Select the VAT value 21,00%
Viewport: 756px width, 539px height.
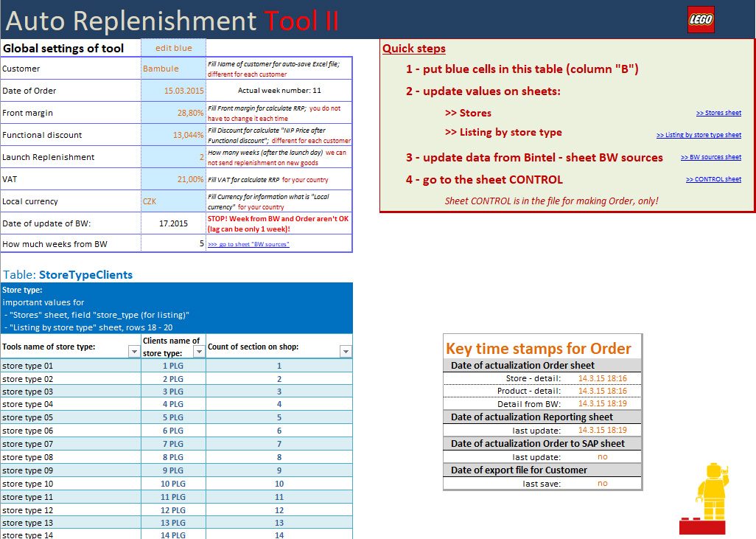tap(174, 179)
